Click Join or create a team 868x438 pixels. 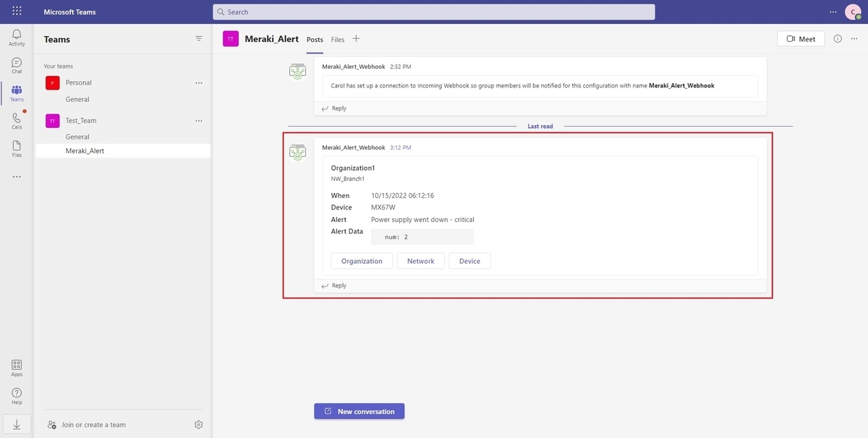tap(87, 424)
